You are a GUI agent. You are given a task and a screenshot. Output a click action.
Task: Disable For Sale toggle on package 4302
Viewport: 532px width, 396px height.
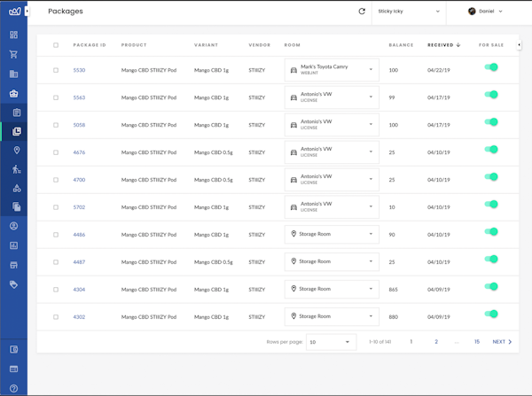pos(491,314)
